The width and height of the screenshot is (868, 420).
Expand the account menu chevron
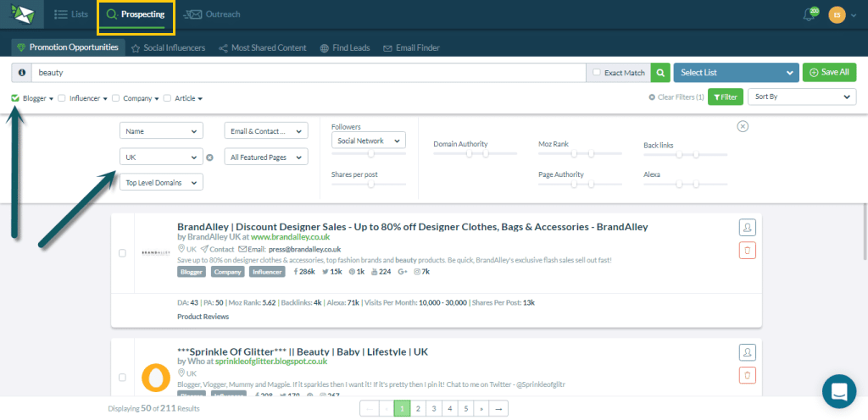click(853, 17)
